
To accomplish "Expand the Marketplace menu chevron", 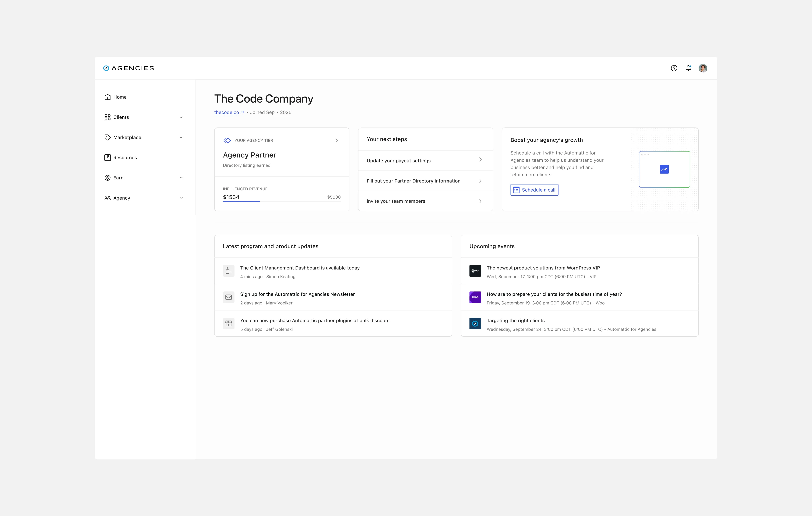I will (x=181, y=137).
